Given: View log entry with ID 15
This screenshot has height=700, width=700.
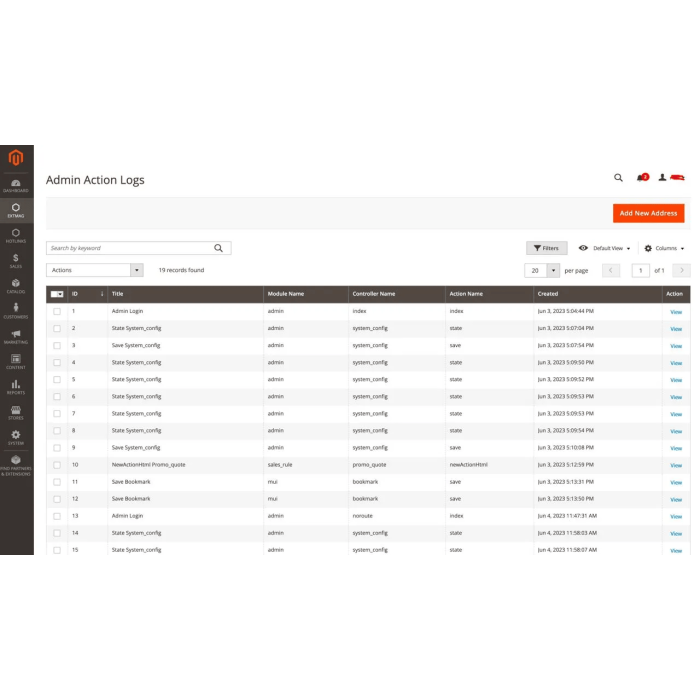Looking at the screenshot, I should pos(676,550).
